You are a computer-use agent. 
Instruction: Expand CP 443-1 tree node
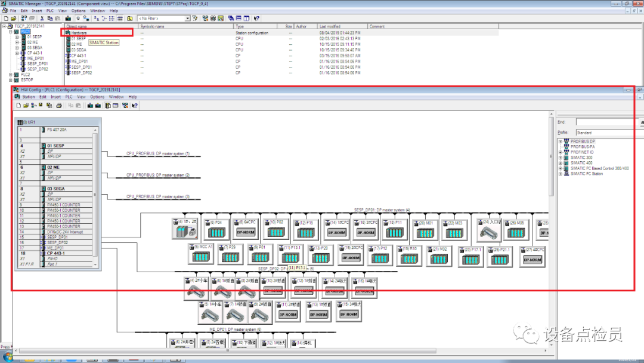click(x=17, y=53)
